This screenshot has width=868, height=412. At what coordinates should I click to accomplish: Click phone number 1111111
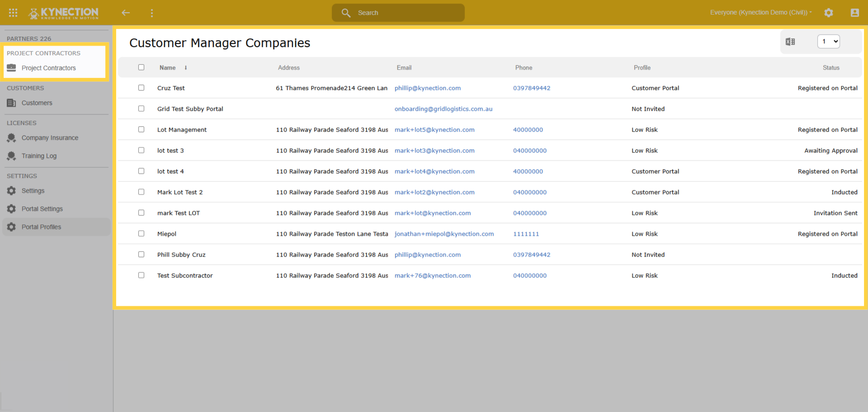tap(526, 234)
